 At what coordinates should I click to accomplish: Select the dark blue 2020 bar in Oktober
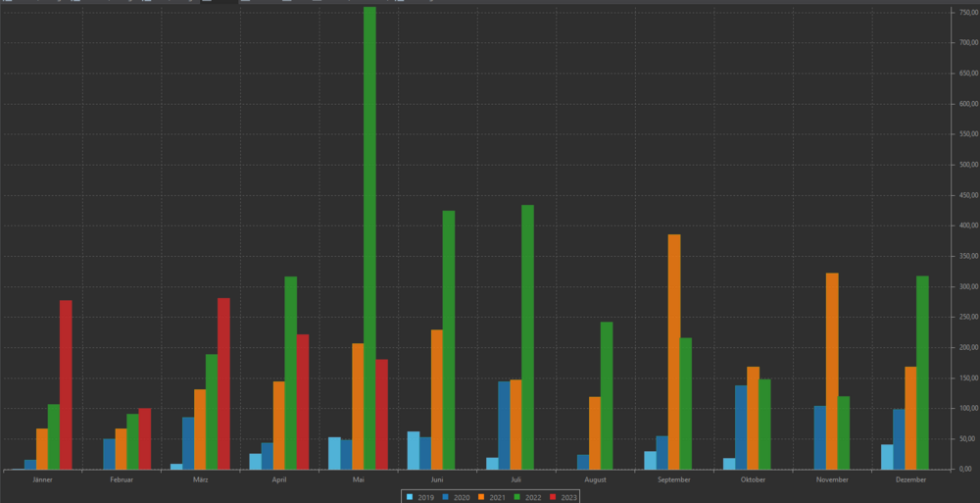(741, 428)
